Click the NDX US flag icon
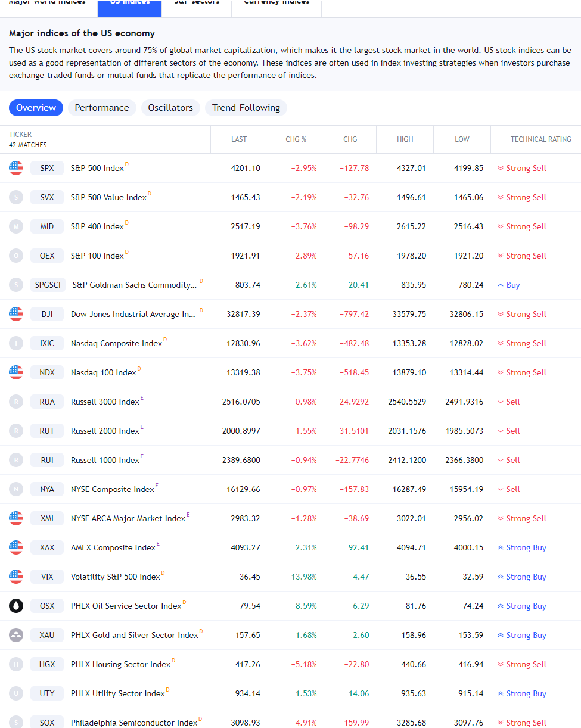This screenshot has width=581, height=728. pos(16,372)
